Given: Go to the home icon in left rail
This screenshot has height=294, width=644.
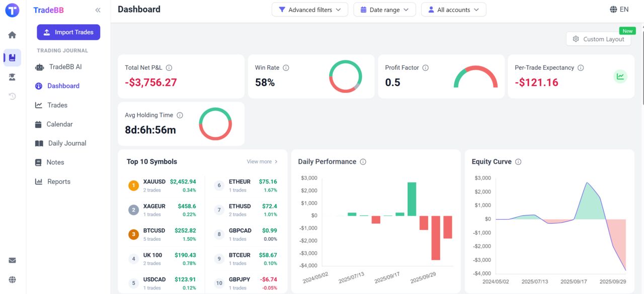Looking at the screenshot, I should (x=12, y=35).
